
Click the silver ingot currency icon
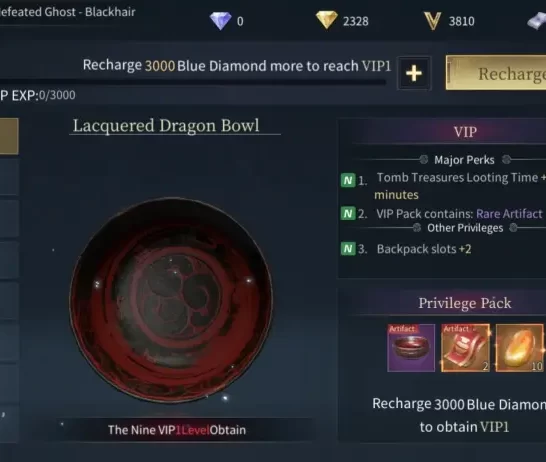[537, 22]
